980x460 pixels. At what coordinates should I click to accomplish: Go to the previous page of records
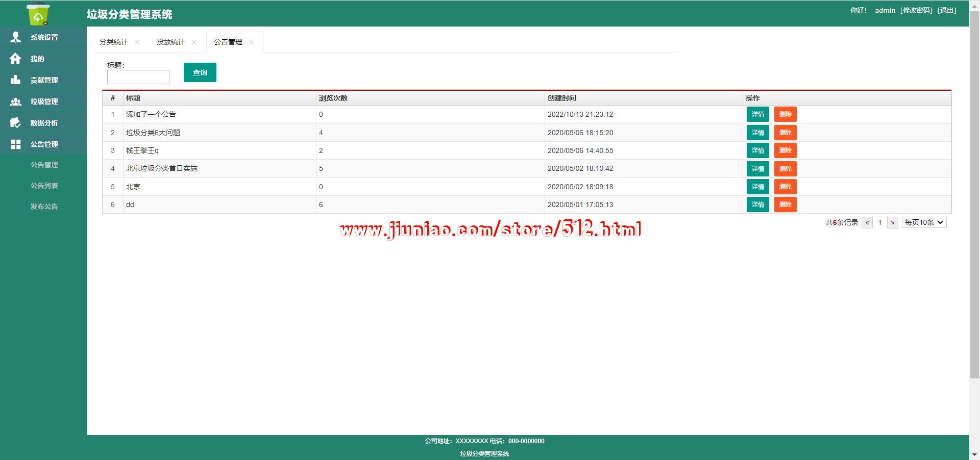click(x=867, y=222)
